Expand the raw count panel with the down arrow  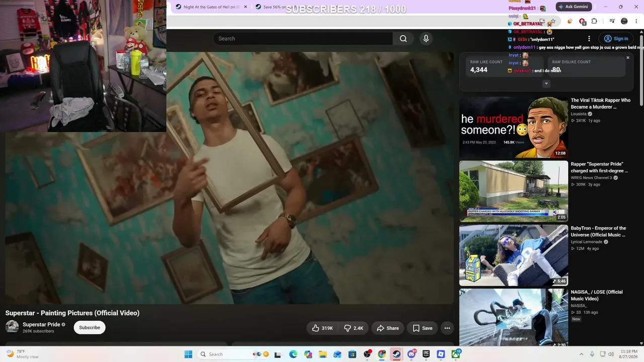(x=546, y=84)
